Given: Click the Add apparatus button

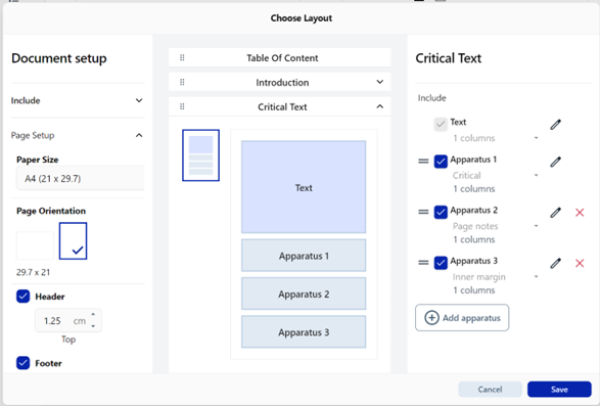Looking at the screenshot, I should pos(462,318).
